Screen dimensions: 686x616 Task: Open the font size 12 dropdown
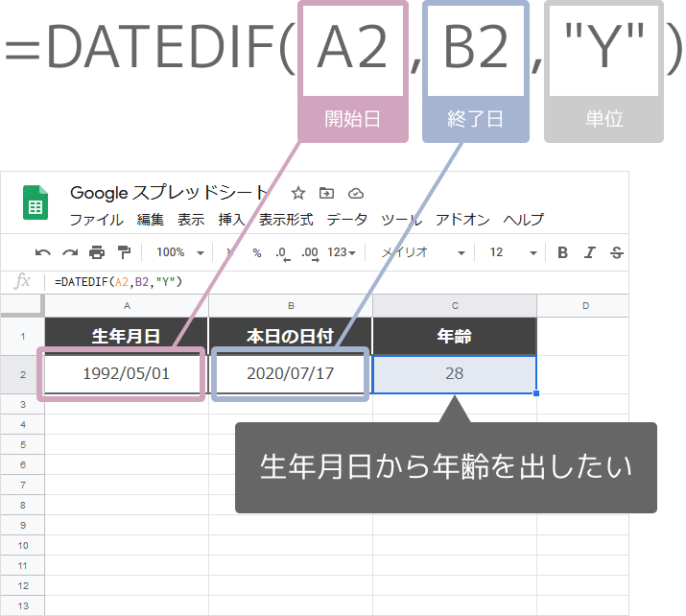tap(513, 252)
